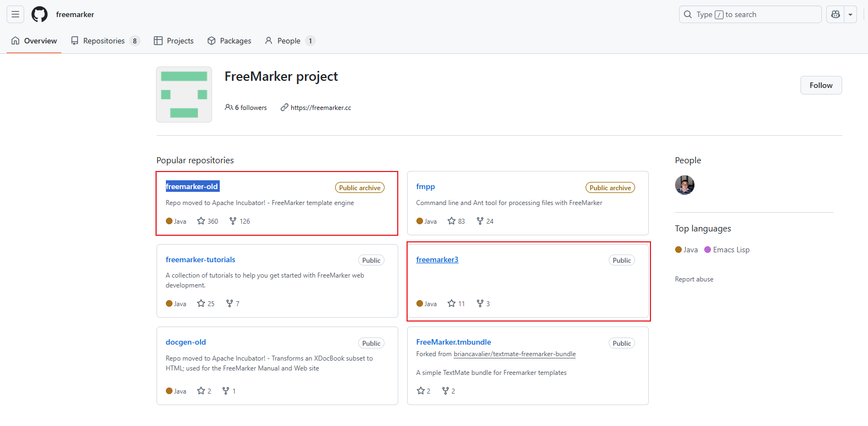Click the Follow button
The image size is (868, 426).
[x=821, y=85]
